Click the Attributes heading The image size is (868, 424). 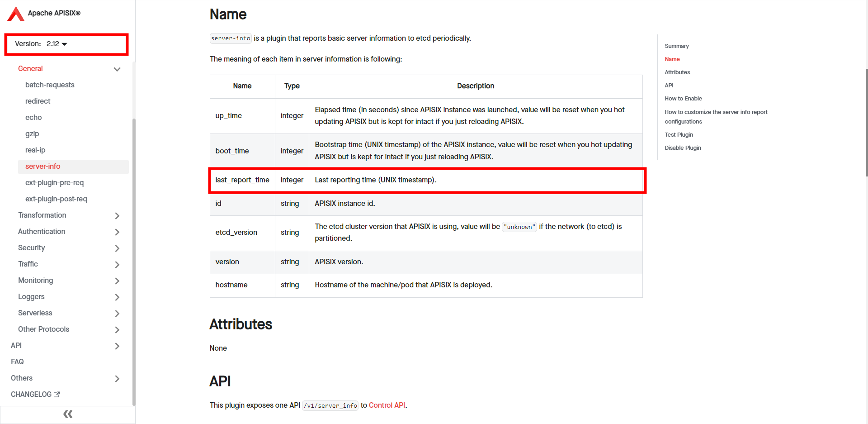241,324
